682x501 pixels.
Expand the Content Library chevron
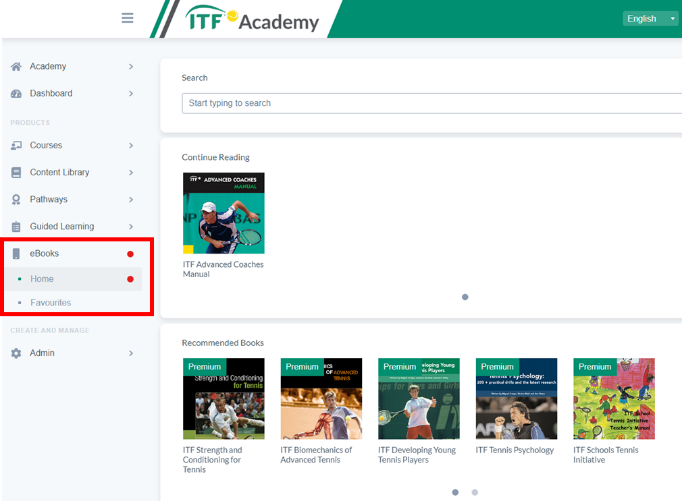131,173
